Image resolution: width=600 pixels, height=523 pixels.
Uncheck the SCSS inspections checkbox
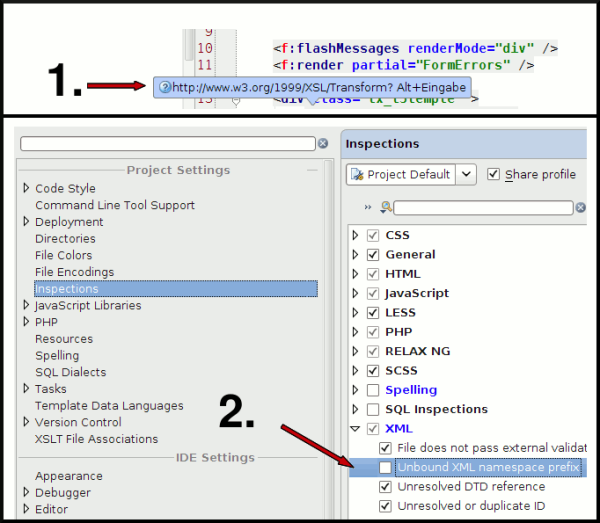pyautogui.click(x=373, y=370)
